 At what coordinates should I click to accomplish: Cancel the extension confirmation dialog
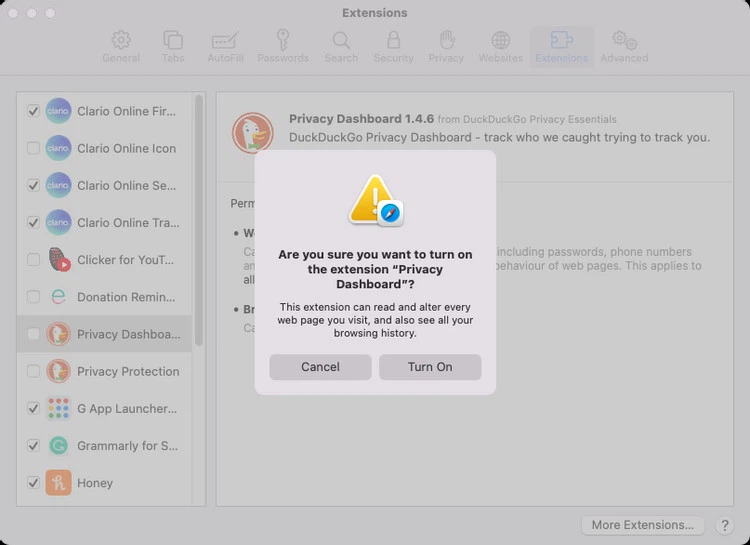(x=320, y=367)
